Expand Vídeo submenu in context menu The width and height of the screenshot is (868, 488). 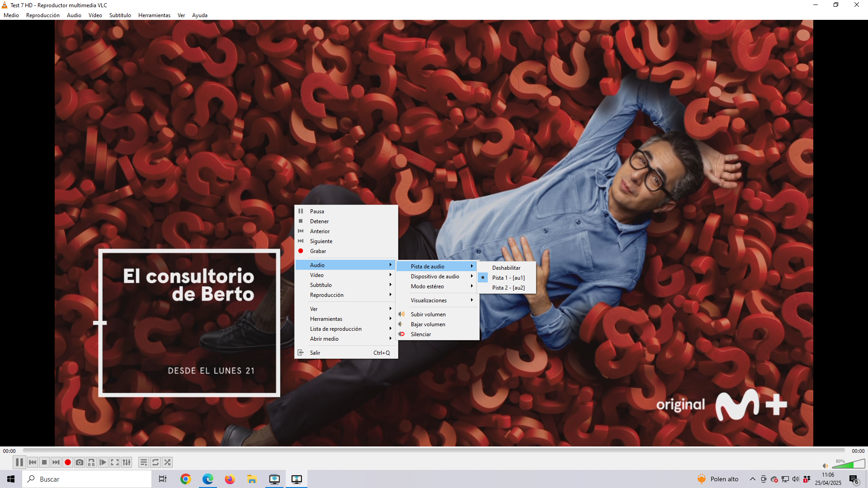(346, 275)
